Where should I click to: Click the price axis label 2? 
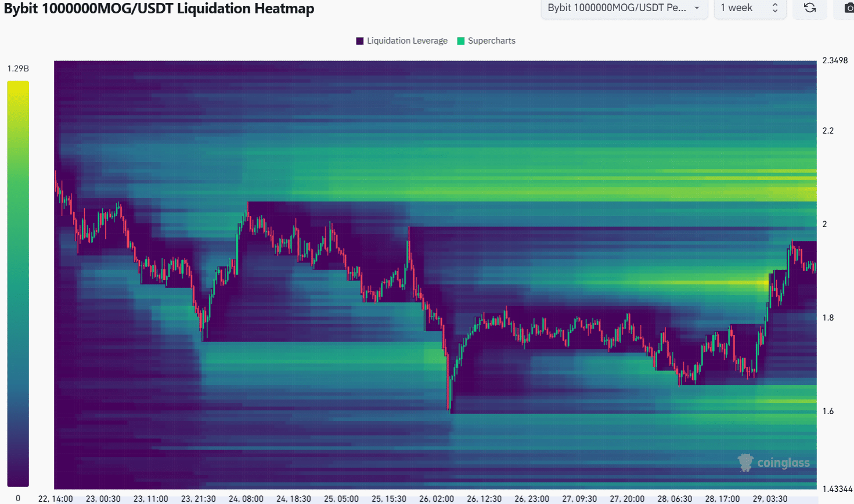pos(824,224)
